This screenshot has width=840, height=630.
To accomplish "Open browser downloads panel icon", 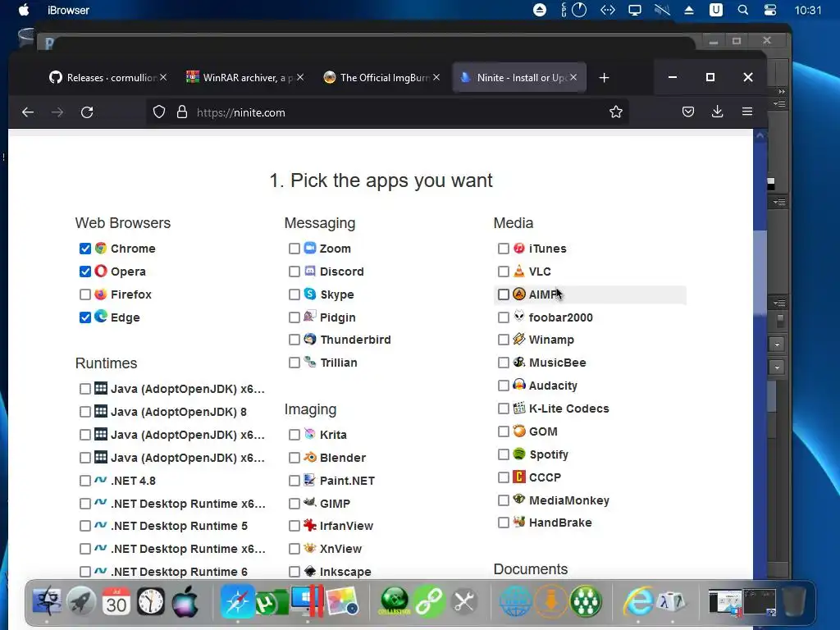I will tap(717, 112).
